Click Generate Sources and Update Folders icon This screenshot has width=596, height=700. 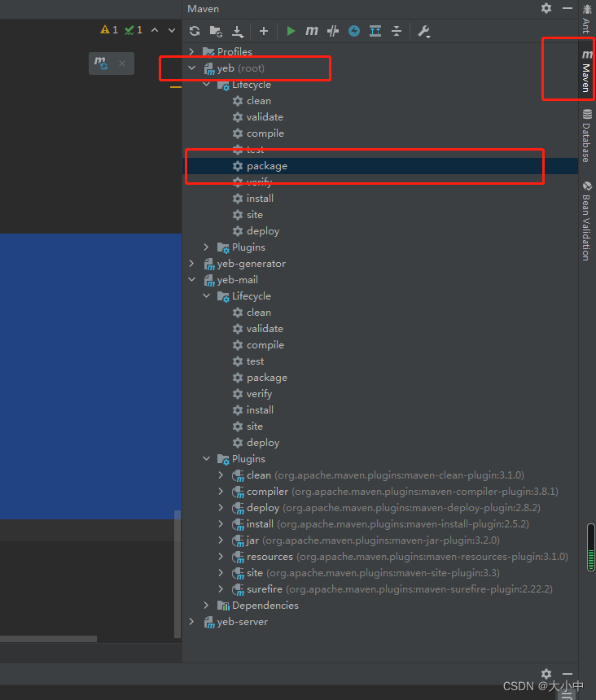click(216, 31)
